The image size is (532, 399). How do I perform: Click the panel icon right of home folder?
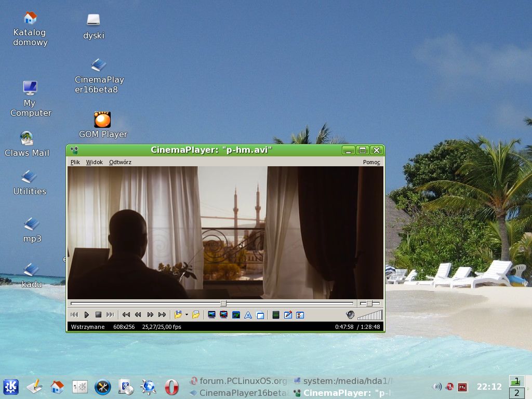click(x=80, y=387)
